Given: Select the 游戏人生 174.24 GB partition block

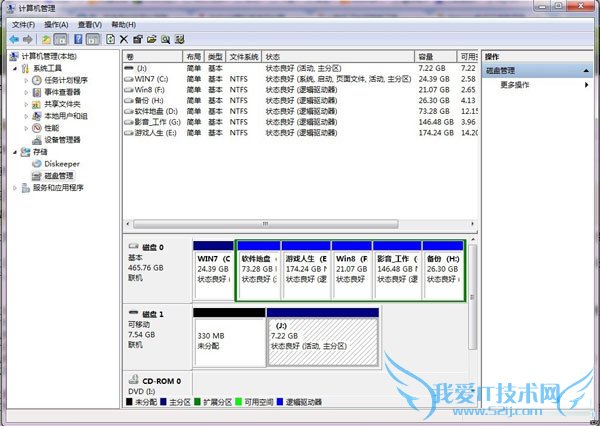Looking at the screenshot, I should coord(306,270).
